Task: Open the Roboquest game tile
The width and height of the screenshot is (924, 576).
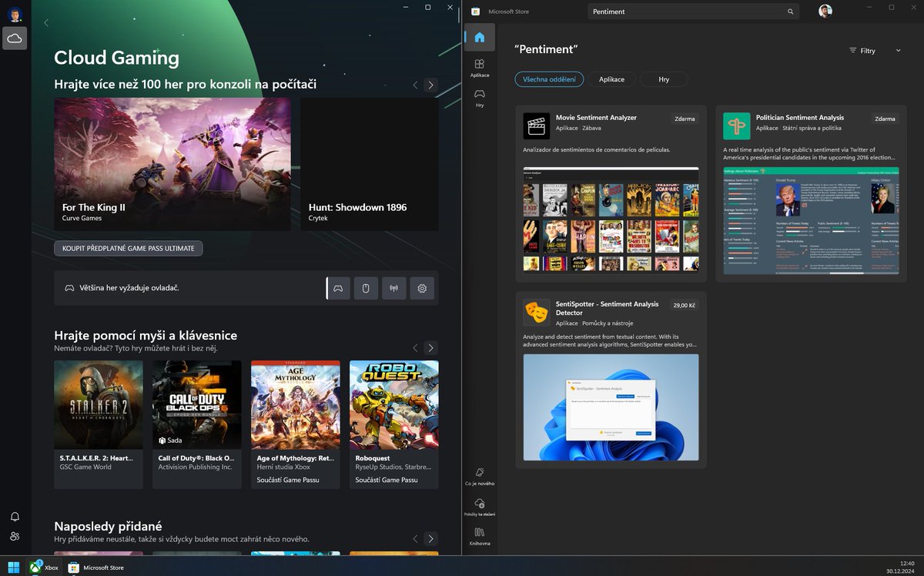Action: (394, 424)
